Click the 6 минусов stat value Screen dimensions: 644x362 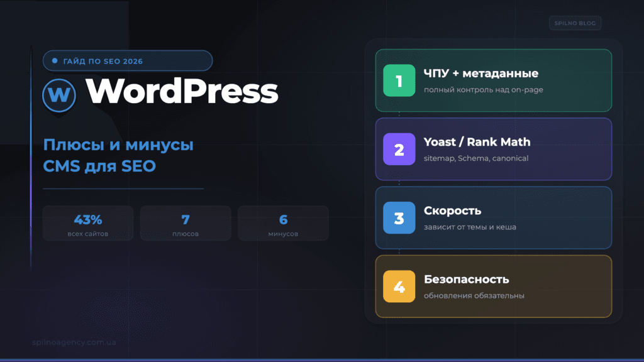tap(284, 219)
